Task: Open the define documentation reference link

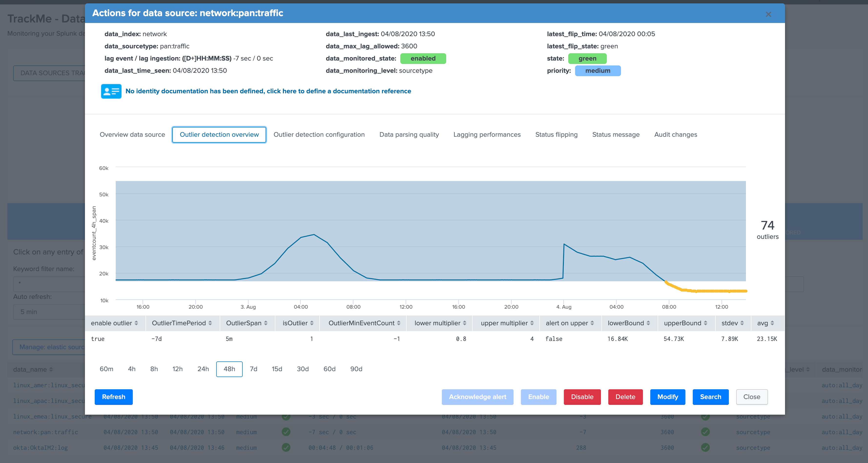Action: [268, 91]
